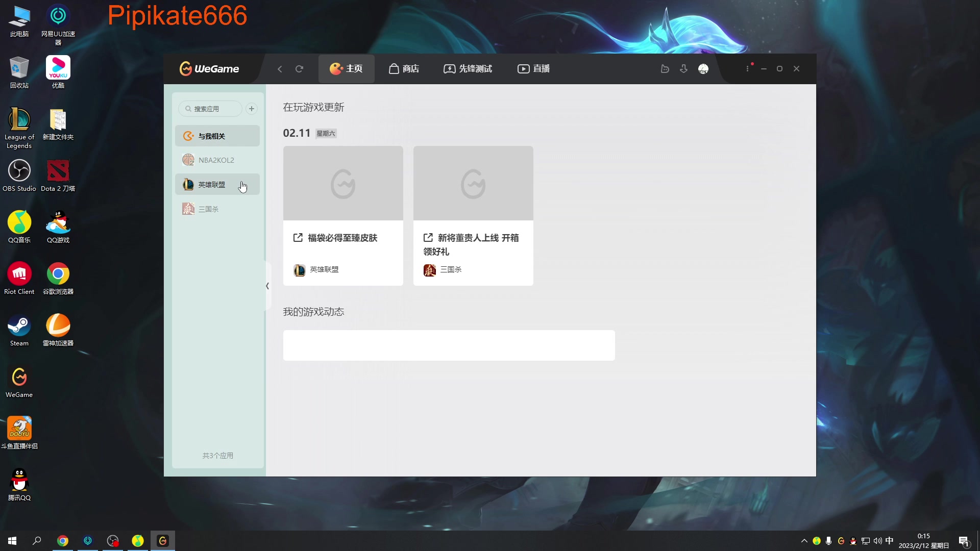Open the taskbar clock and date
Image resolution: width=980 pixels, height=551 pixels.
tap(924, 541)
